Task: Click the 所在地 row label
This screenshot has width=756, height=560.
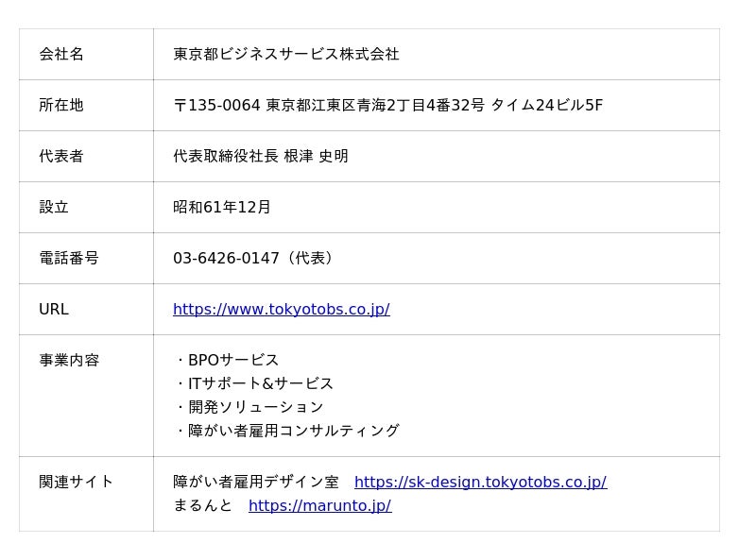Action: click(61, 106)
